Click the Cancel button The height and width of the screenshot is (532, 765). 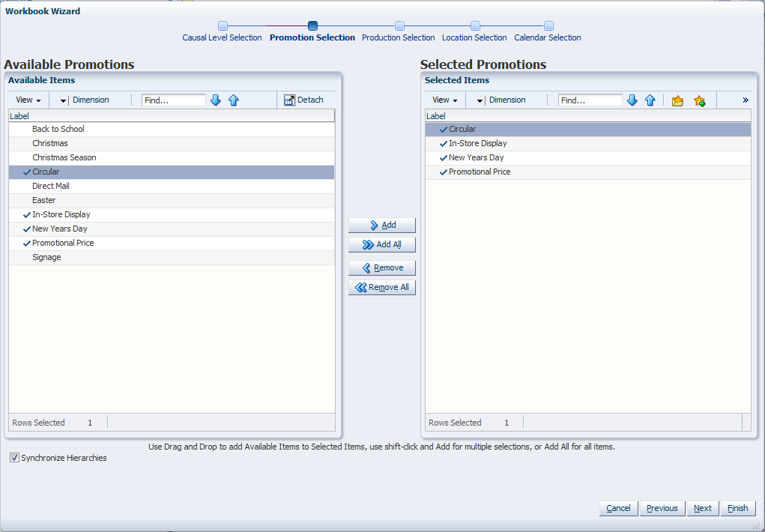pos(618,508)
